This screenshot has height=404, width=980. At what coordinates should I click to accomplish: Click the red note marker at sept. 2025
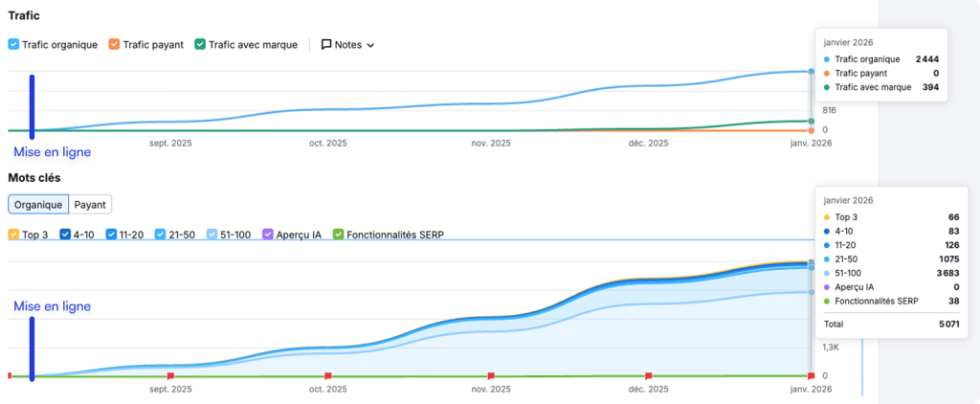tap(170, 376)
